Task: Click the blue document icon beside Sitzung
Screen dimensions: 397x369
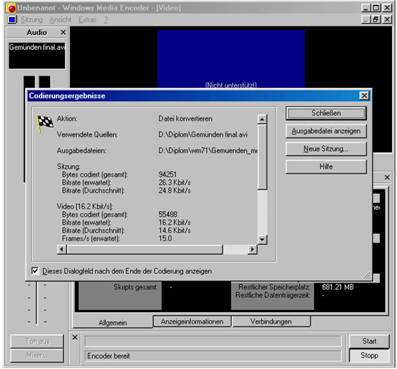Action: tap(12, 20)
